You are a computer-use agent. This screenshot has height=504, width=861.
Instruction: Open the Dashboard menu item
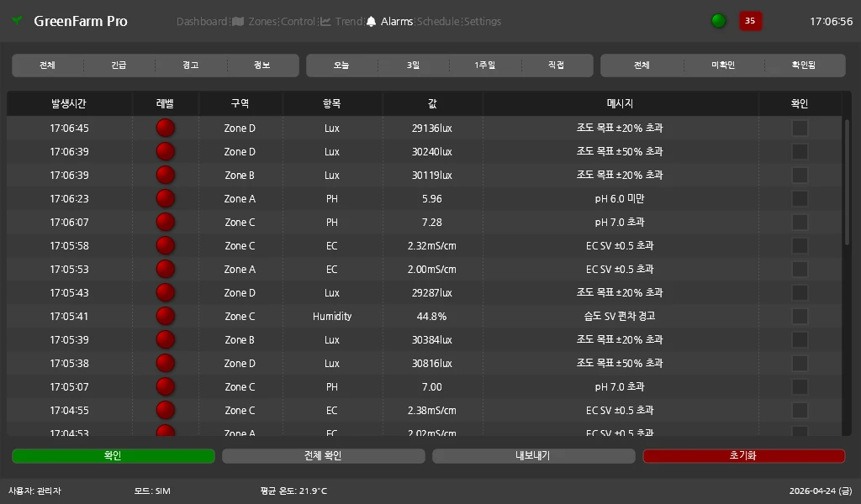[x=202, y=22]
